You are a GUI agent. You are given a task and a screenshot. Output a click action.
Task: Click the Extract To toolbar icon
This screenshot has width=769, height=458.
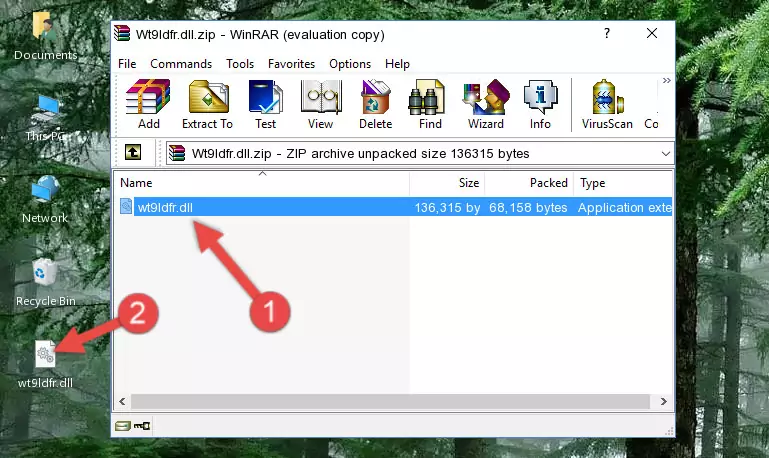pyautogui.click(x=207, y=104)
